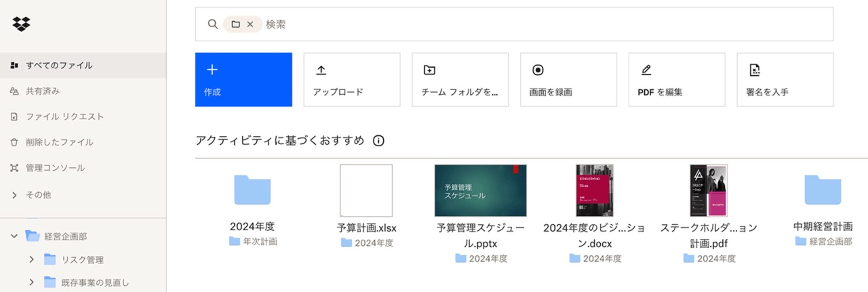Start screen recording with 画面を録画
Viewport: 868px width, 292px height.
click(x=537, y=70)
